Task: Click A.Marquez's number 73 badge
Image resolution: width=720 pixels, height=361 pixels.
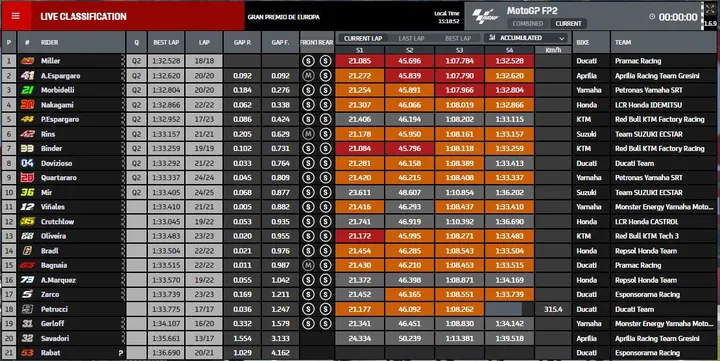Action: (x=27, y=280)
